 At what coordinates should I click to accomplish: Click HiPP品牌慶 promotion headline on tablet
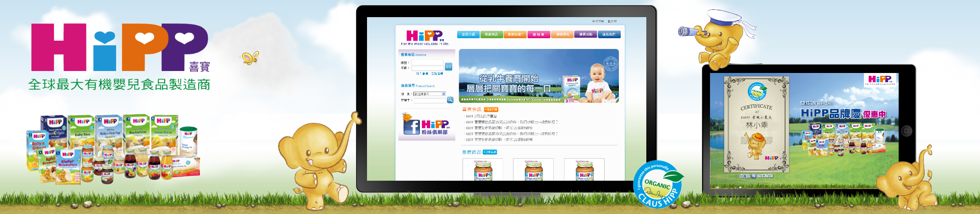tap(843, 114)
